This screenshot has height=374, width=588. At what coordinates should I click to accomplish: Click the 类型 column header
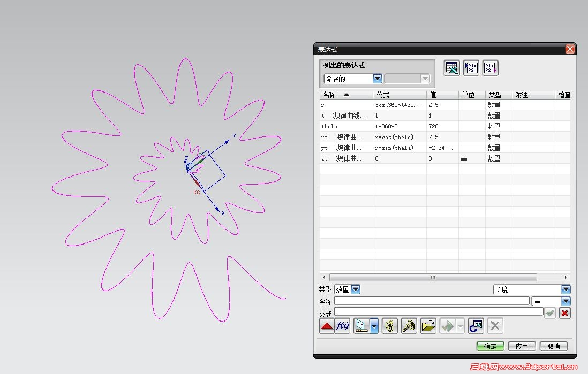499,95
